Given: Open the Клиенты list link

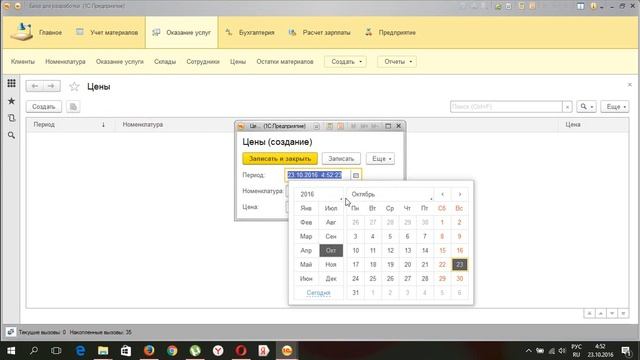Looking at the screenshot, I should (x=23, y=62).
